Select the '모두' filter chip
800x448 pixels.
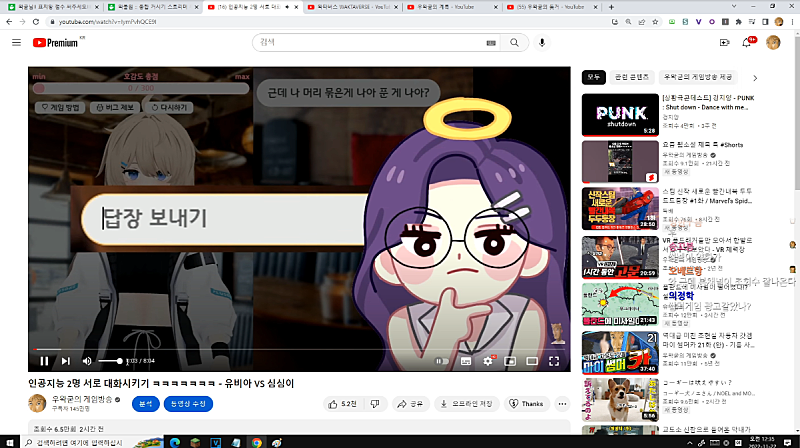(595, 77)
